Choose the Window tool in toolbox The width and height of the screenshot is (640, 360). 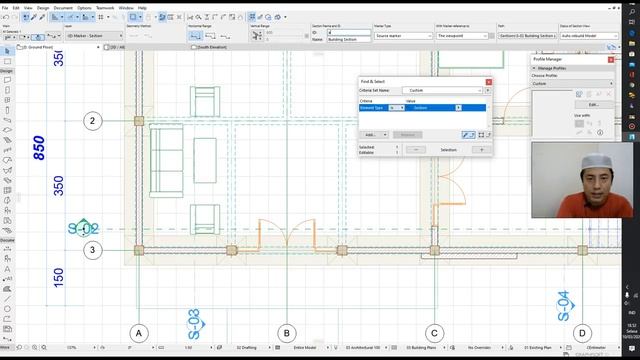(7, 100)
